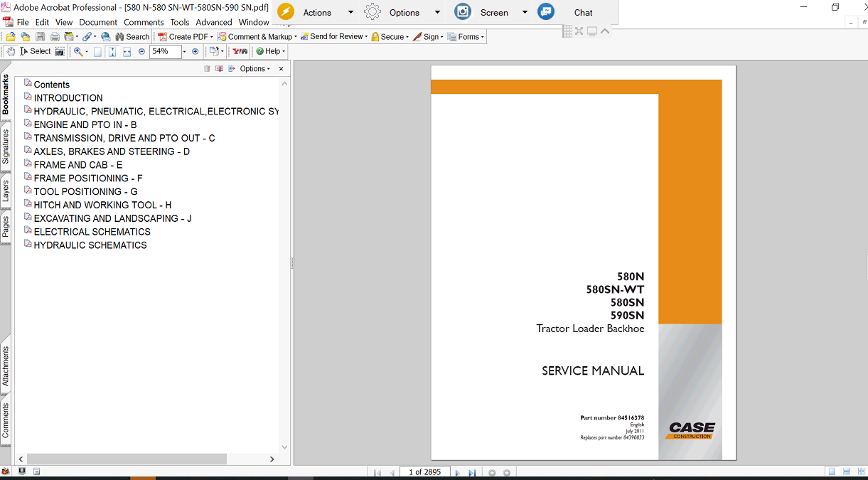Image resolution: width=868 pixels, height=480 pixels.
Task: Click the Snapshot camera tool
Action: (x=60, y=51)
